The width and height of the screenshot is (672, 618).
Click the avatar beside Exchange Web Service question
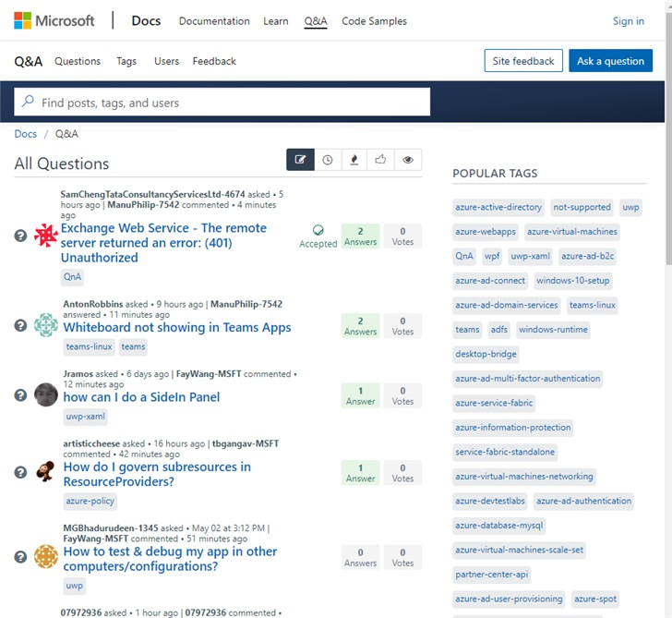point(46,236)
